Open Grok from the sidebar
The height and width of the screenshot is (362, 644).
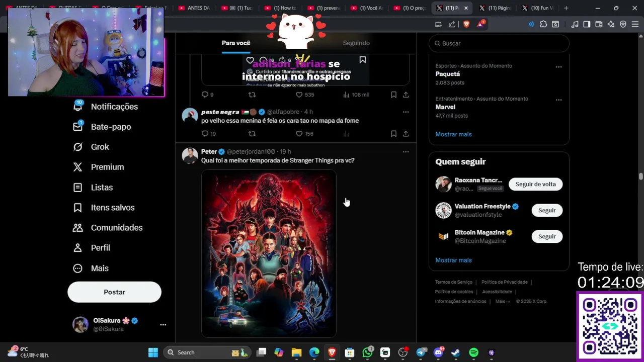pyautogui.click(x=91, y=147)
